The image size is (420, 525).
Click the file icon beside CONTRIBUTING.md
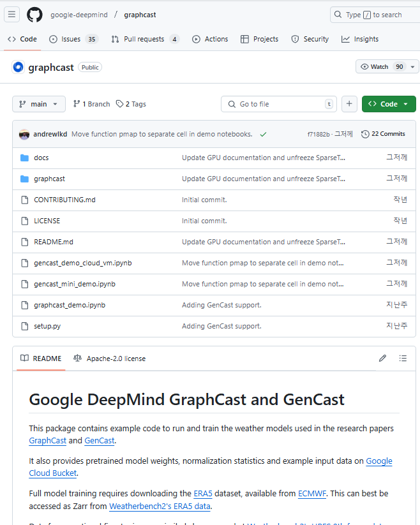(24, 200)
